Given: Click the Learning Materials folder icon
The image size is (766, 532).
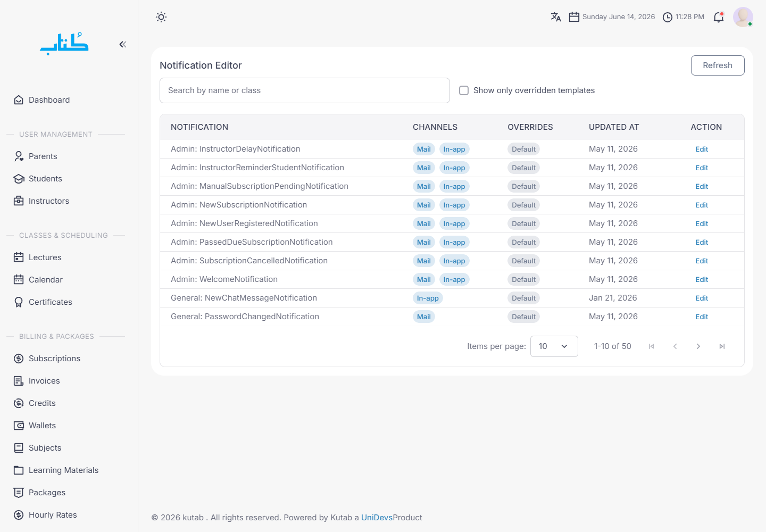Looking at the screenshot, I should tap(19, 470).
